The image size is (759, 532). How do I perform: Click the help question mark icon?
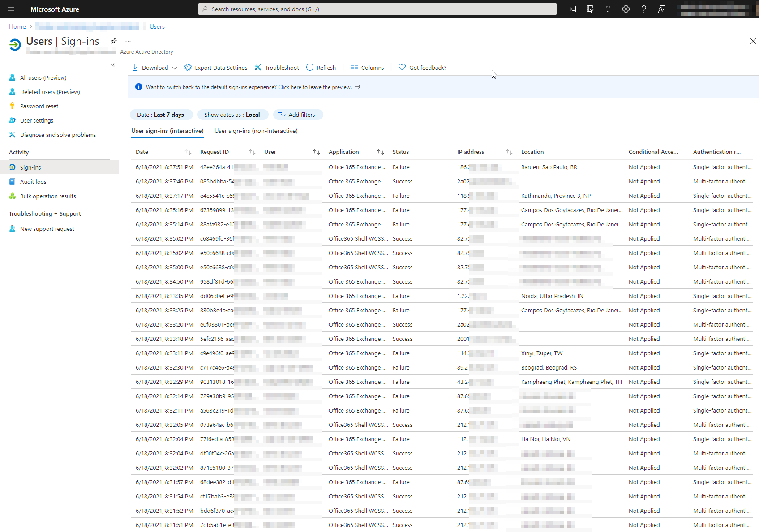click(x=643, y=9)
